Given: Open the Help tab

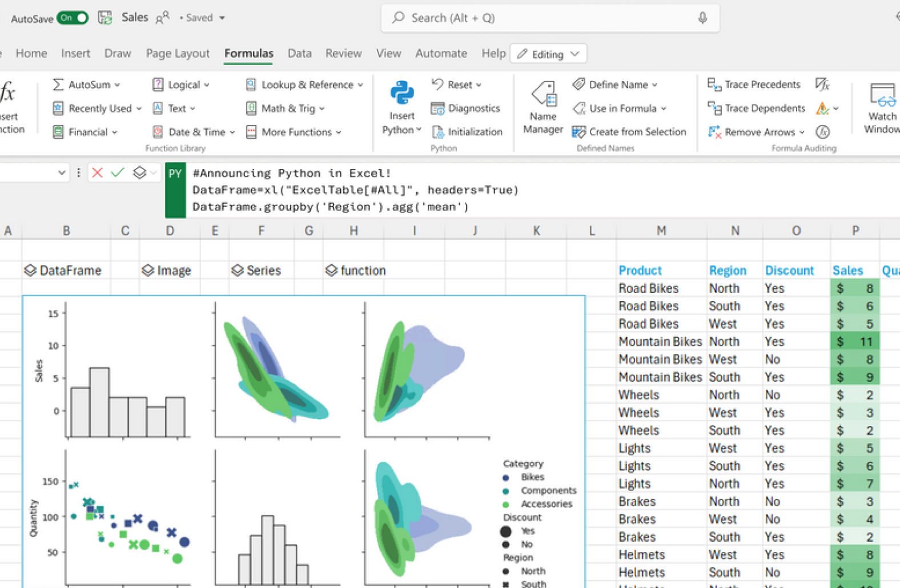Looking at the screenshot, I should click(x=493, y=54).
